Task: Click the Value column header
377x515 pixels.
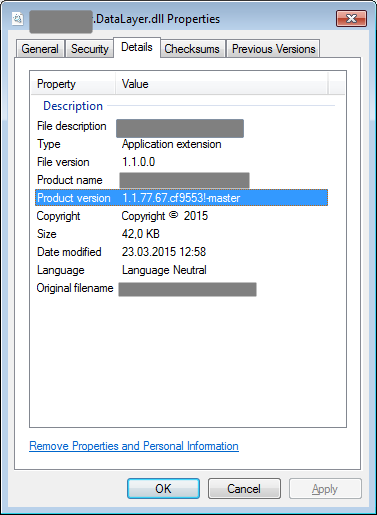Action: [x=221, y=84]
